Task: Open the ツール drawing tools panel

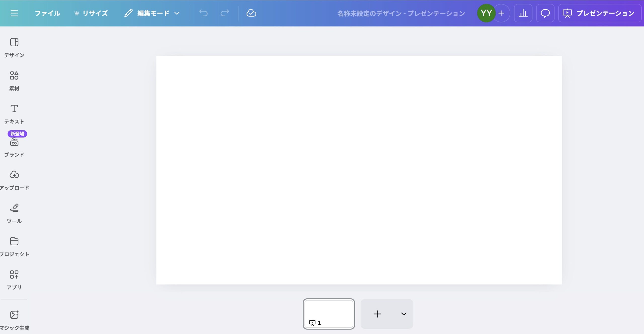Action: 14,213
